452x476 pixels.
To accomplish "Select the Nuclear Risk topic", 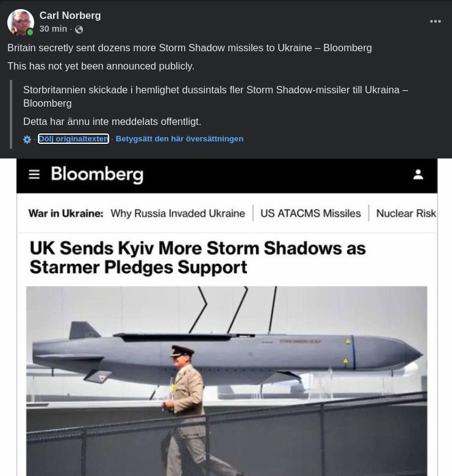I will pyautogui.click(x=406, y=213).
